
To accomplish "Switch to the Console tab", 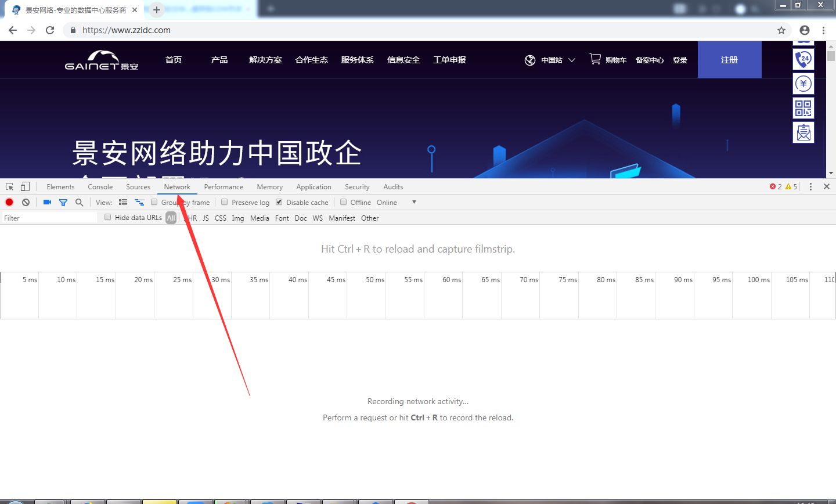I will click(x=100, y=186).
